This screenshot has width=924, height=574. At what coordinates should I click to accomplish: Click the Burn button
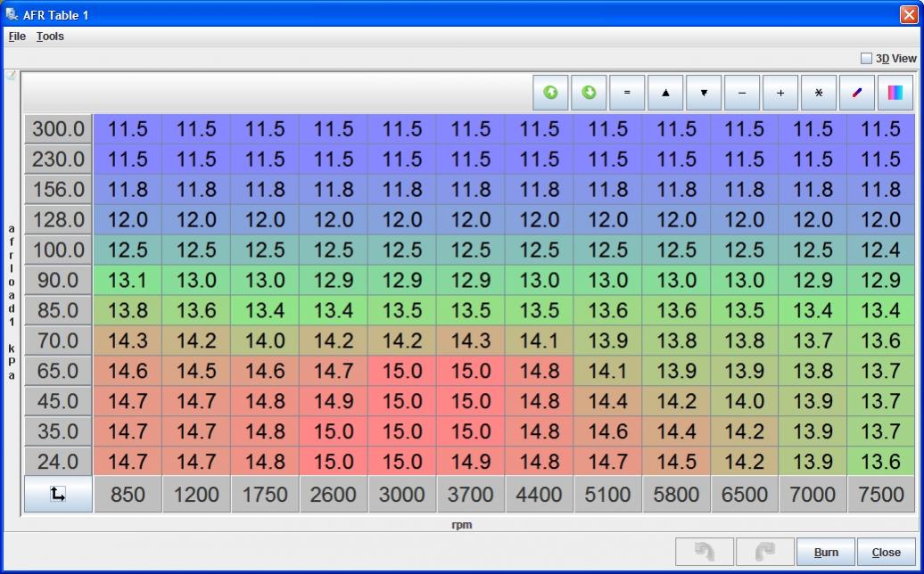pos(826,552)
